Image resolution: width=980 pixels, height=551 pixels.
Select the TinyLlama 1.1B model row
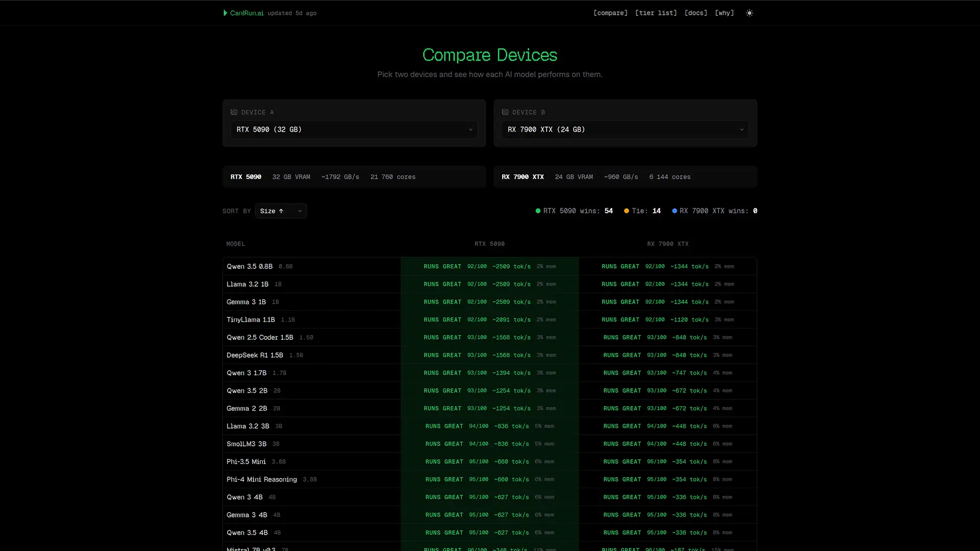point(251,320)
